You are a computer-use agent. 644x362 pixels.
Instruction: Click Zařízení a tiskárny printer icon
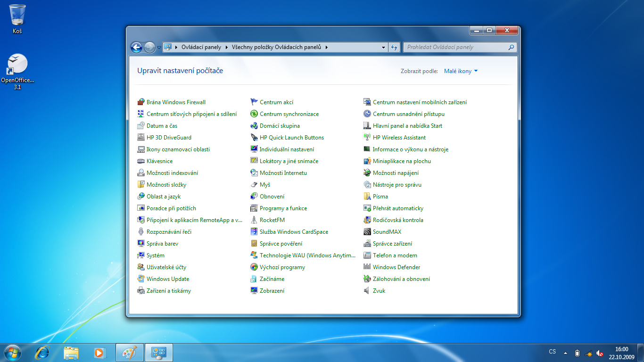click(141, 291)
